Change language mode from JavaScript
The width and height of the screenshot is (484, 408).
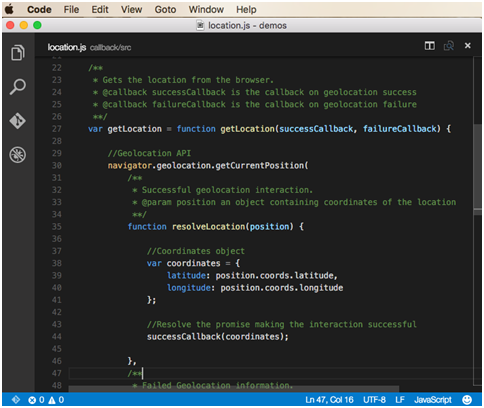pos(433,399)
